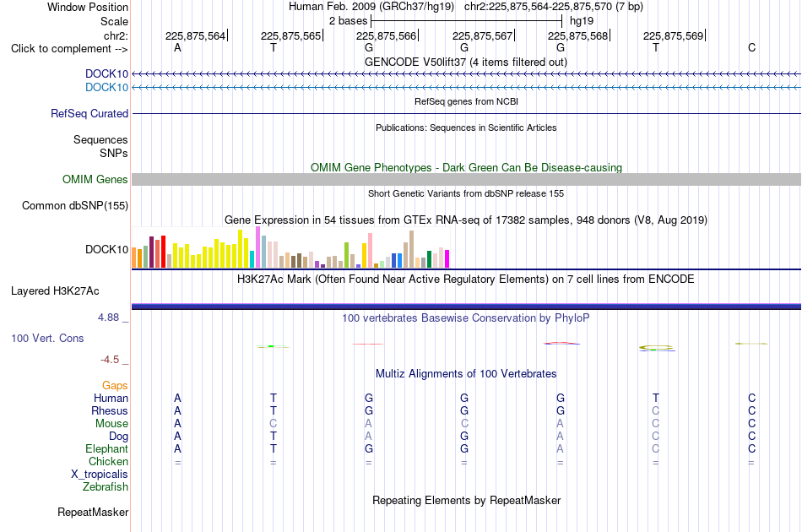Click the Chicken species label
This screenshot has height=532, width=802.
point(108,461)
